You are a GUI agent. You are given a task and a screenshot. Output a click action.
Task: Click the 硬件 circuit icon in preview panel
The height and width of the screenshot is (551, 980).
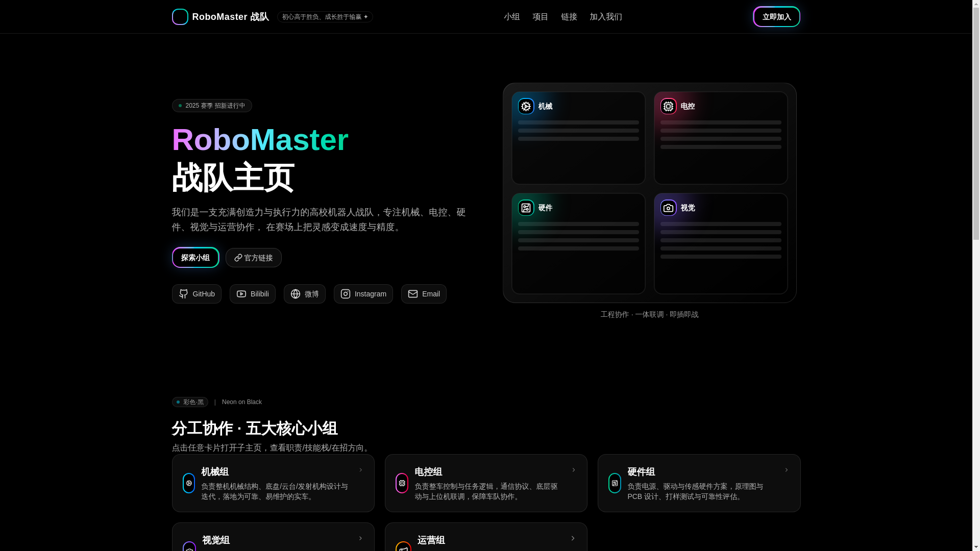tap(526, 208)
